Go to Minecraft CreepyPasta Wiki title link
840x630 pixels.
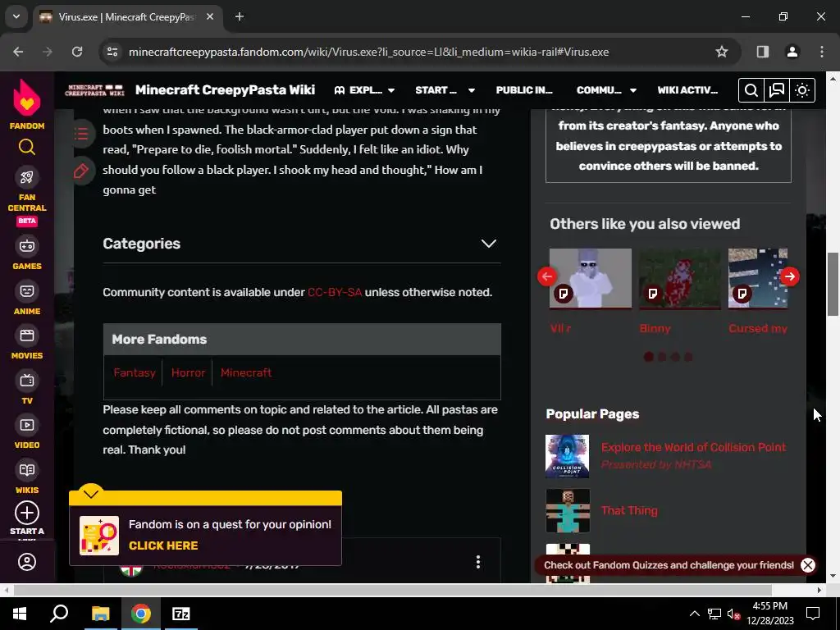pyautogui.click(x=225, y=90)
